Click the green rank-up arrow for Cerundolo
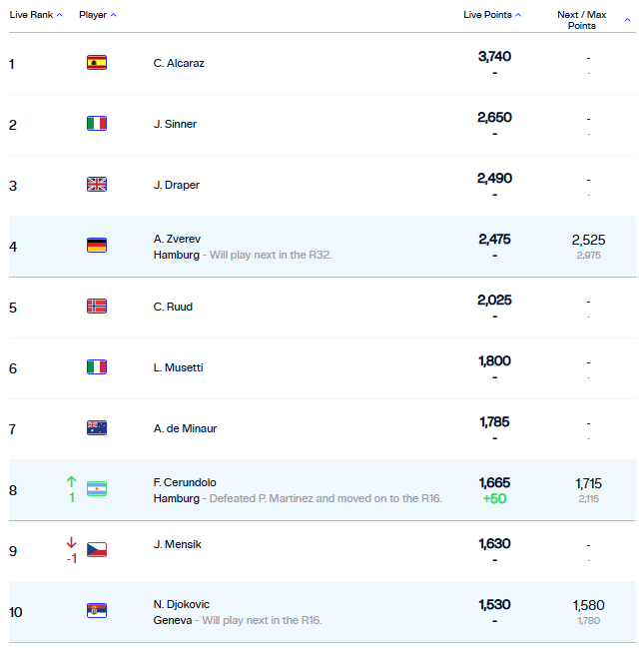The width and height of the screenshot is (644, 648). (71, 481)
